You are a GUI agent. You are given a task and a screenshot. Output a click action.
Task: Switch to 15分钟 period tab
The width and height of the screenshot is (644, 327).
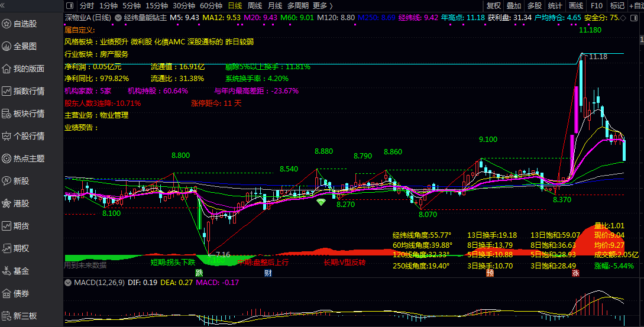point(157,6)
